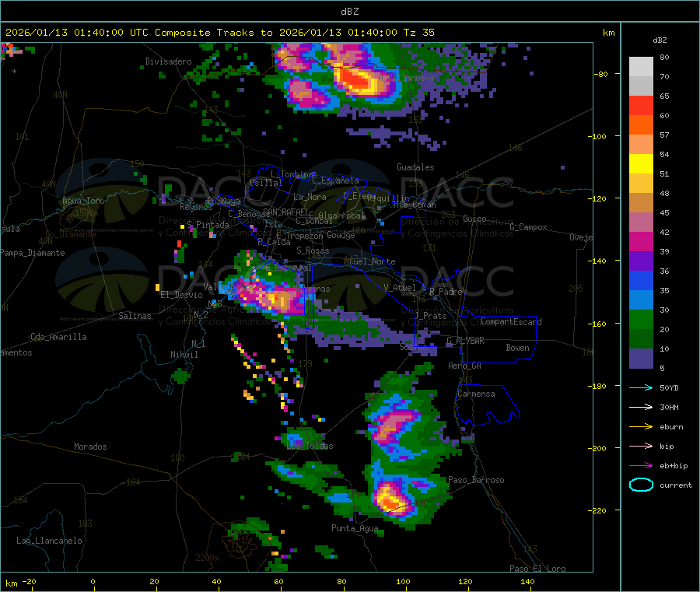Click the S_Rosas map label

tap(313, 250)
